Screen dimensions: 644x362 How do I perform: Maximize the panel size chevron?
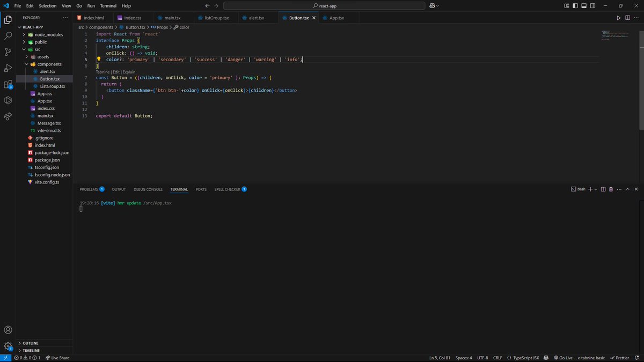click(627, 189)
